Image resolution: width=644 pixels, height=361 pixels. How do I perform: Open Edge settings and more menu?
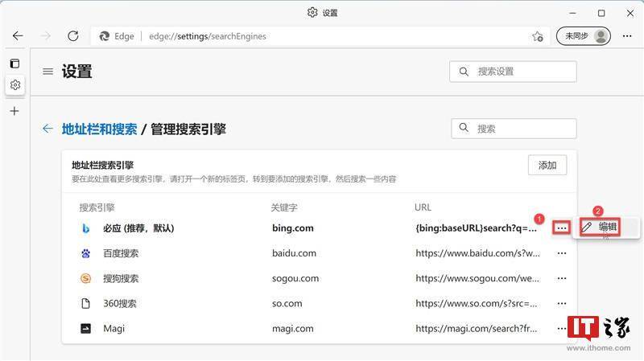click(x=627, y=36)
